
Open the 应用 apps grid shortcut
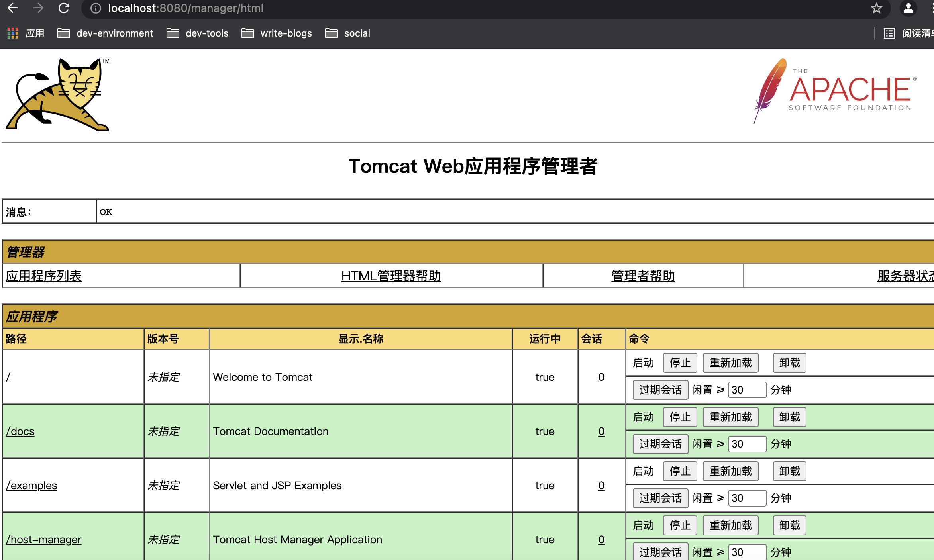(26, 33)
